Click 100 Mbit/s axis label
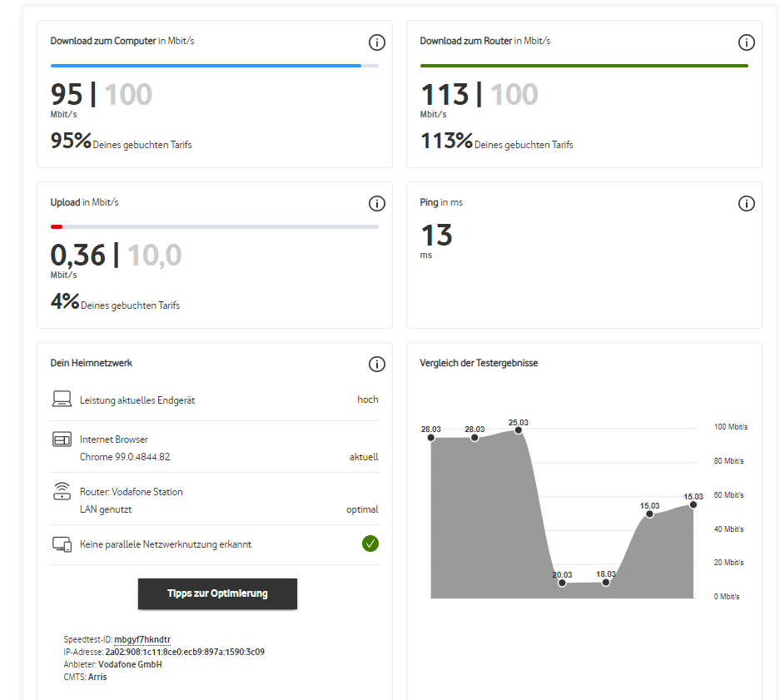The image size is (780, 700). 731,427
